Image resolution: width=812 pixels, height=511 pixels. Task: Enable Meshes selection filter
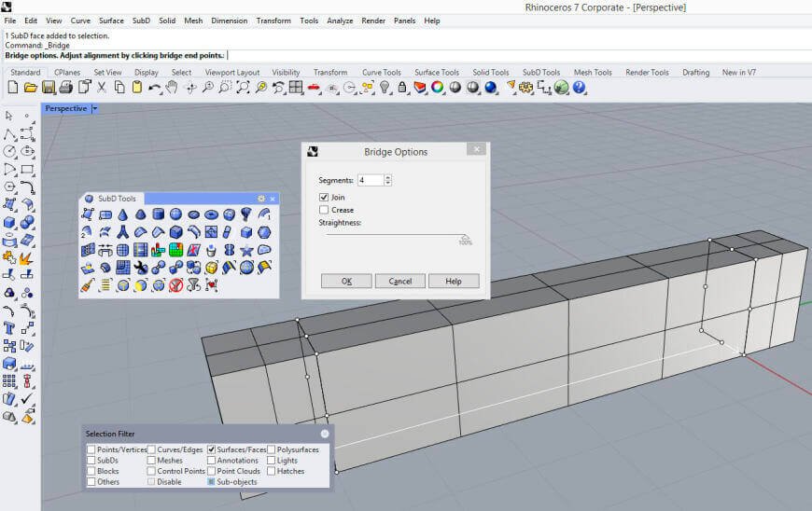click(x=151, y=461)
